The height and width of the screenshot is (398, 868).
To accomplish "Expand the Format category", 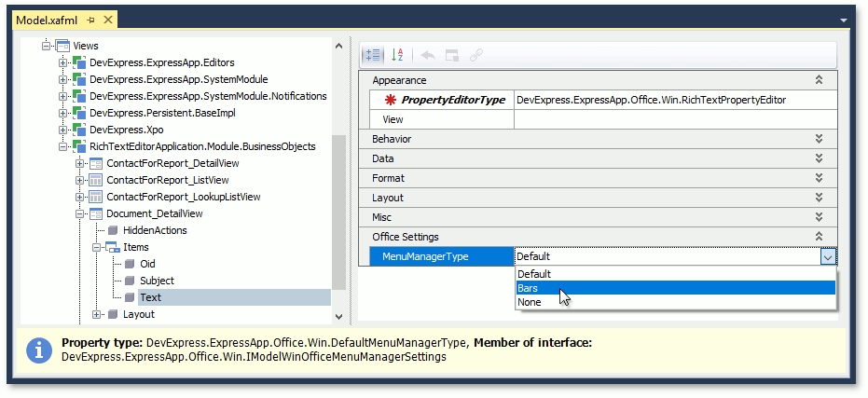I will click(820, 178).
